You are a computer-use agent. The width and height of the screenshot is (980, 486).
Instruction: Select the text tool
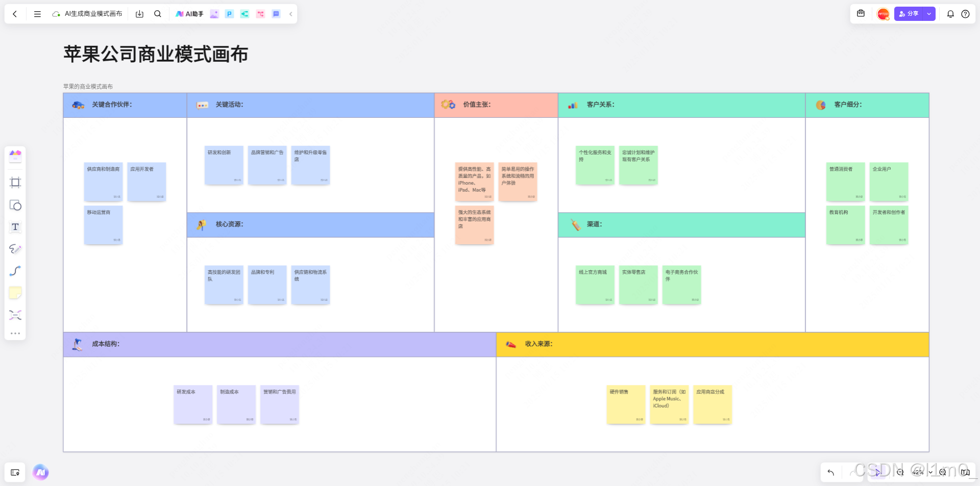15,227
